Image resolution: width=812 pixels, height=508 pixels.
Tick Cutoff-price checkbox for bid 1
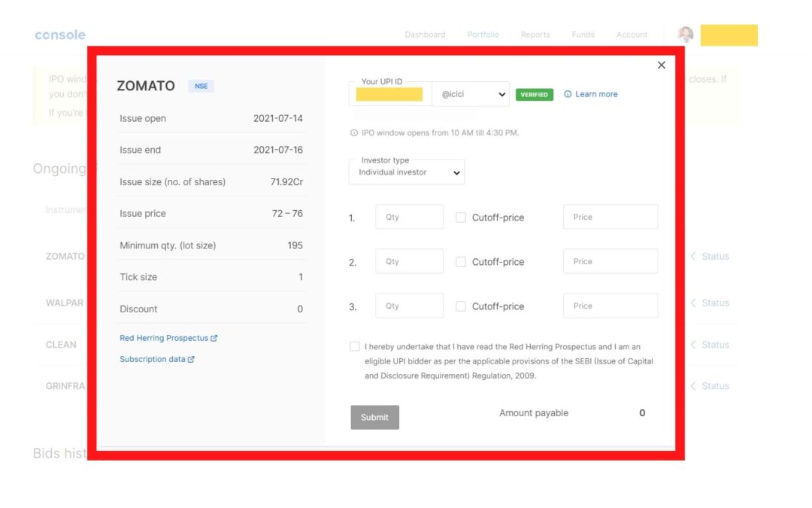tap(460, 217)
